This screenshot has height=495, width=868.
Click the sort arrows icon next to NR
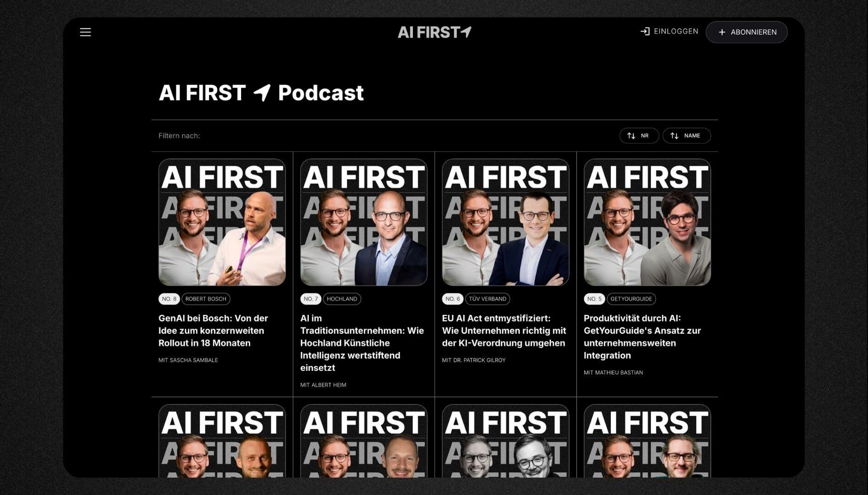[631, 136]
